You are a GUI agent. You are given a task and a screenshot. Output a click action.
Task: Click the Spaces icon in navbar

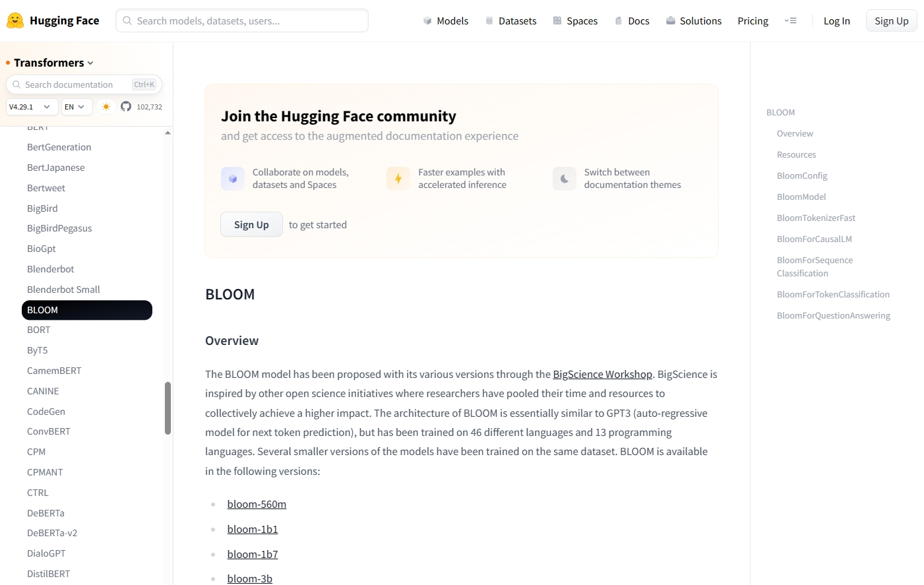[557, 21]
